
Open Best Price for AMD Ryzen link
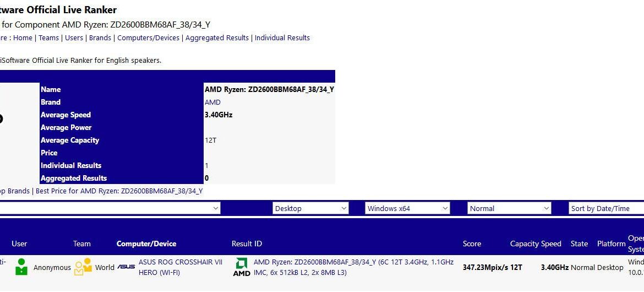point(119,191)
